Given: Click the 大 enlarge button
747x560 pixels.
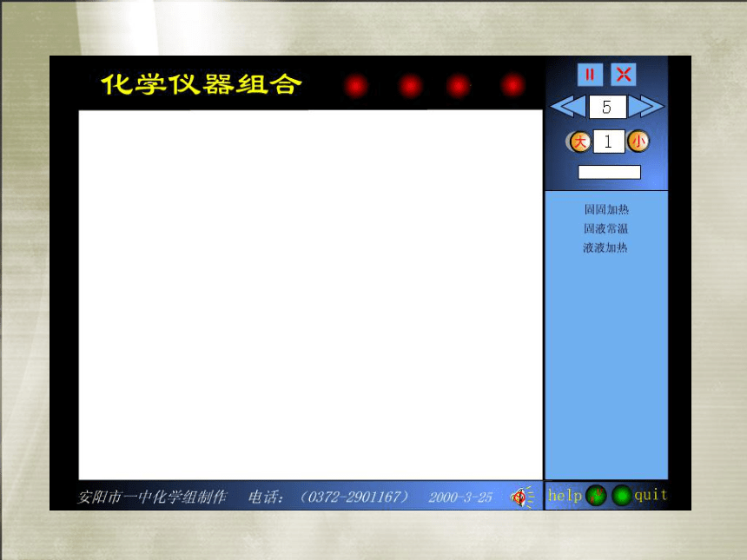Looking at the screenshot, I should pyautogui.click(x=579, y=142).
